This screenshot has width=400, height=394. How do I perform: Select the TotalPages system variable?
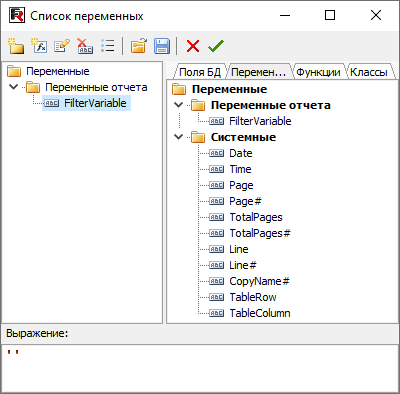point(256,217)
